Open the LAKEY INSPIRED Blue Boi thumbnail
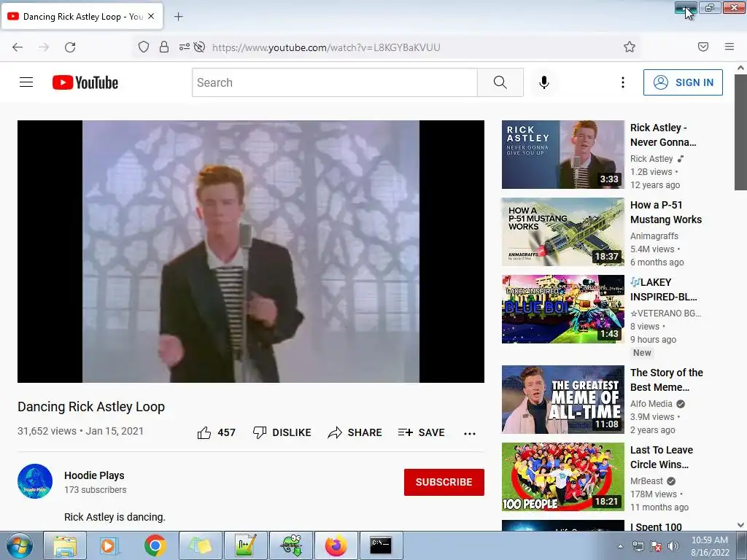The image size is (747, 560). pos(562,309)
